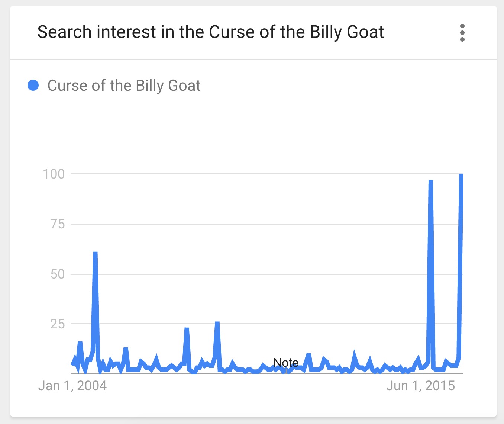Click the final spike reaching 100
The height and width of the screenshot is (424, 504).
(461, 175)
